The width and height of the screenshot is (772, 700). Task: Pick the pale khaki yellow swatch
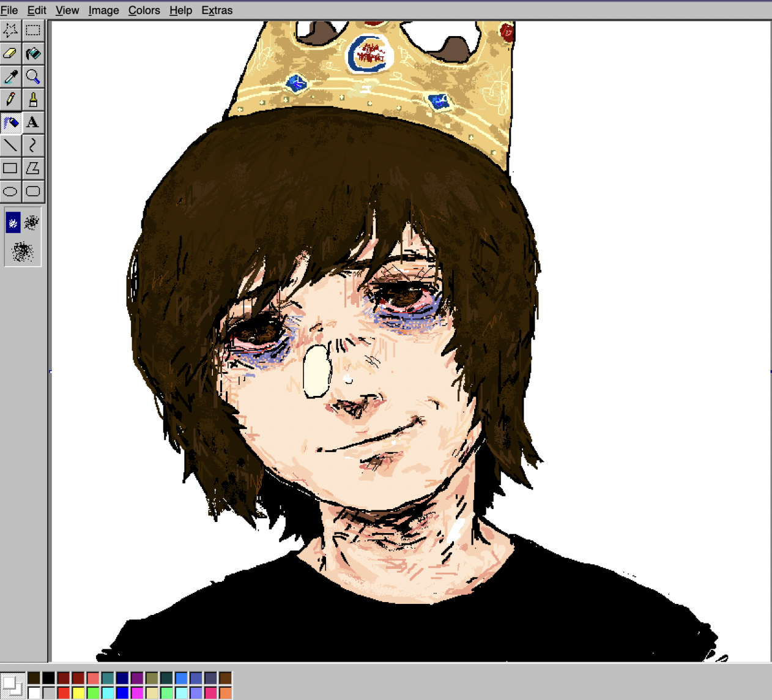(152, 693)
